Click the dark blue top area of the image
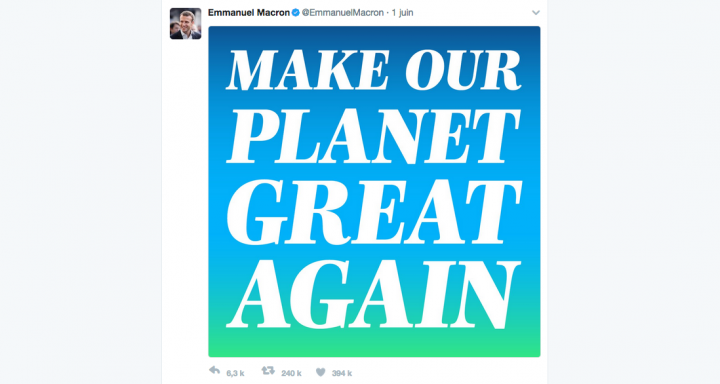720x384 pixels. tap(374, 35)
